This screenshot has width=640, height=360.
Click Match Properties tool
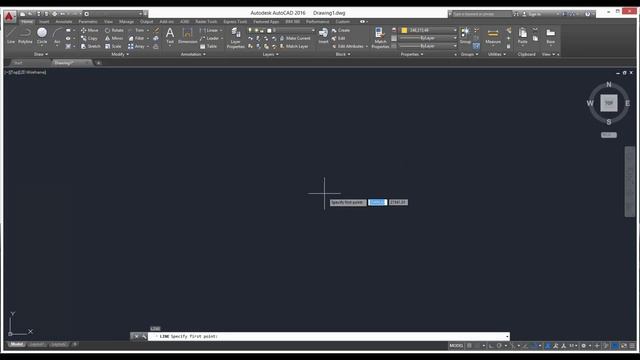pyautogui.click(x=380, y=38)
